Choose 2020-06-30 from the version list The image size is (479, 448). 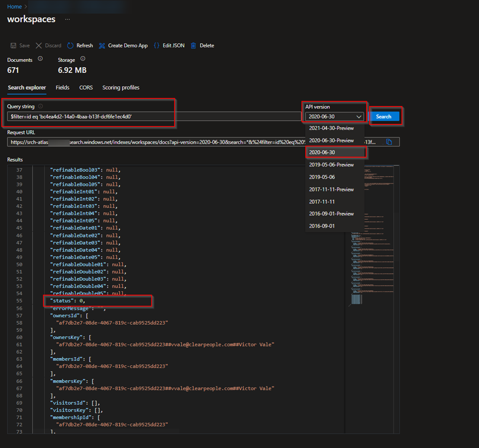tap(322, 152)
